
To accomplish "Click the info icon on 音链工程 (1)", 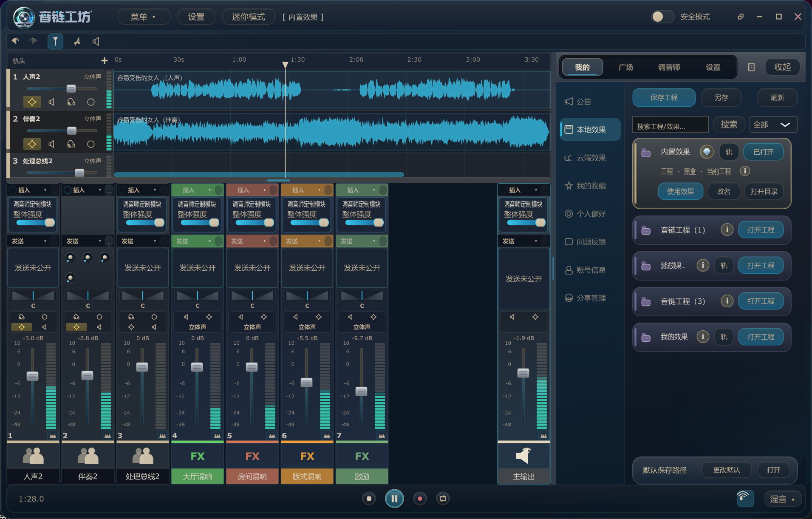I will click(x=727, y=230).
